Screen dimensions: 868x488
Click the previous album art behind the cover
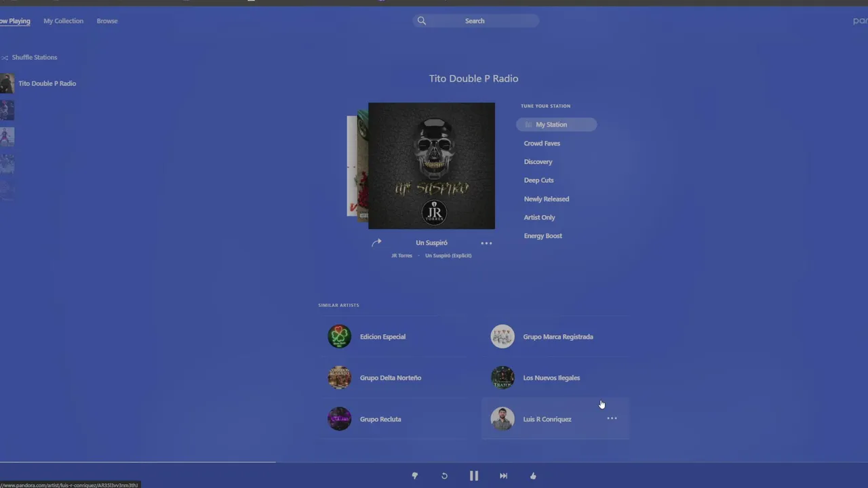pyautogui.click(x=362, y=166)
